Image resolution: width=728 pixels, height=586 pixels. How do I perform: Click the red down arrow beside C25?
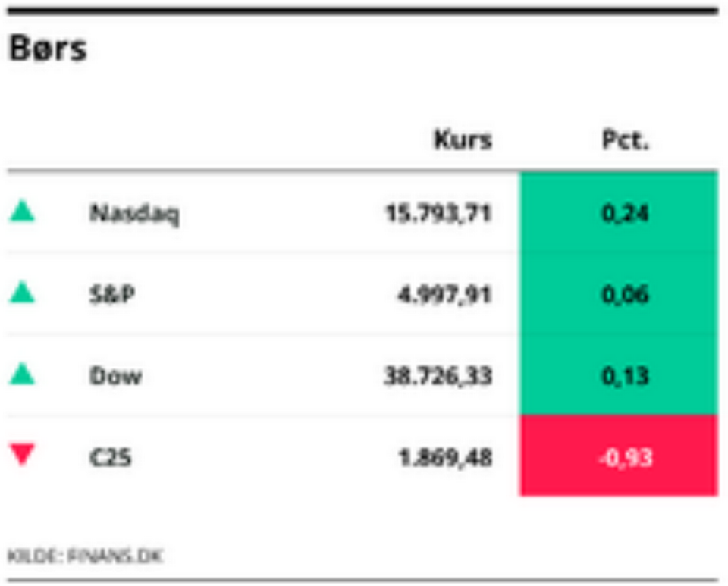[x=22, y=456]
